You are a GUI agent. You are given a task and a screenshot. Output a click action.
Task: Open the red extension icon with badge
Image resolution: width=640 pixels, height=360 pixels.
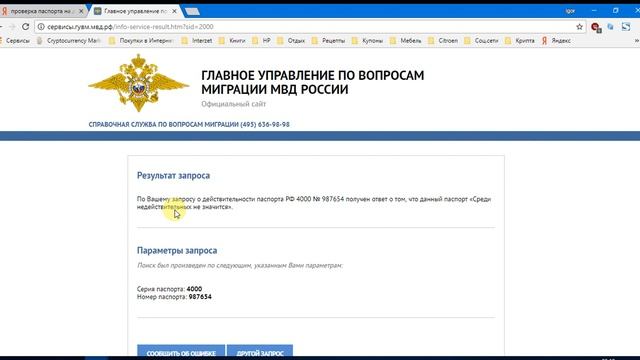[596, 27]
